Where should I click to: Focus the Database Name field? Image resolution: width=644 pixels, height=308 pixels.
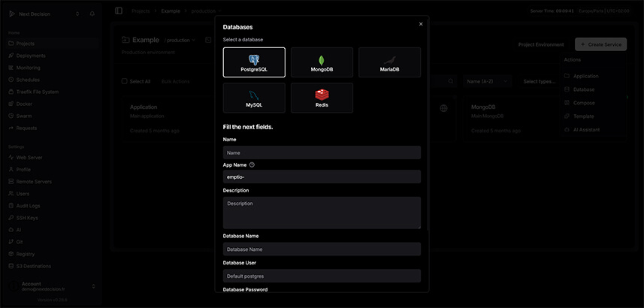pyautogui.click(x=322, y=249)
